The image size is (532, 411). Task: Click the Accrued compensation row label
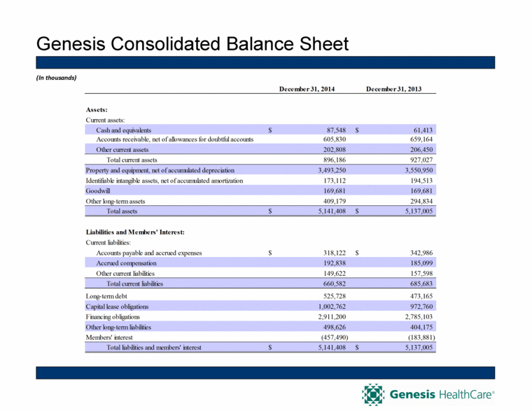(x=130, y=263)
